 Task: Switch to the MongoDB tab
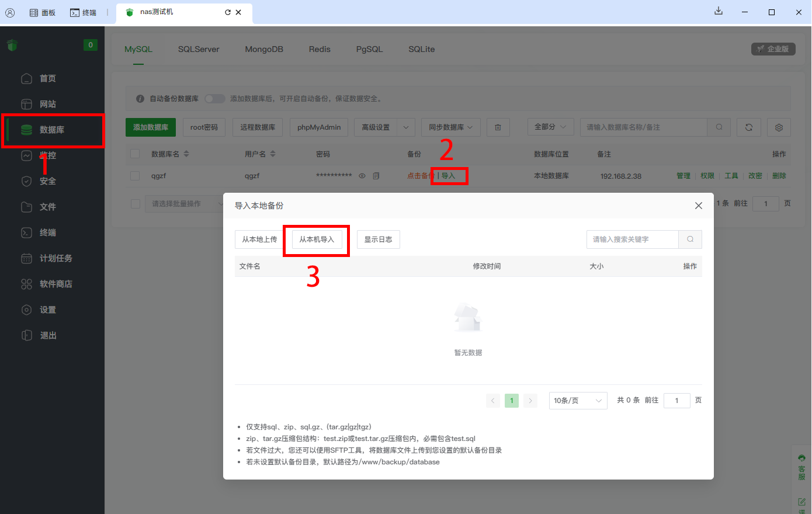[x=264, y=49]
